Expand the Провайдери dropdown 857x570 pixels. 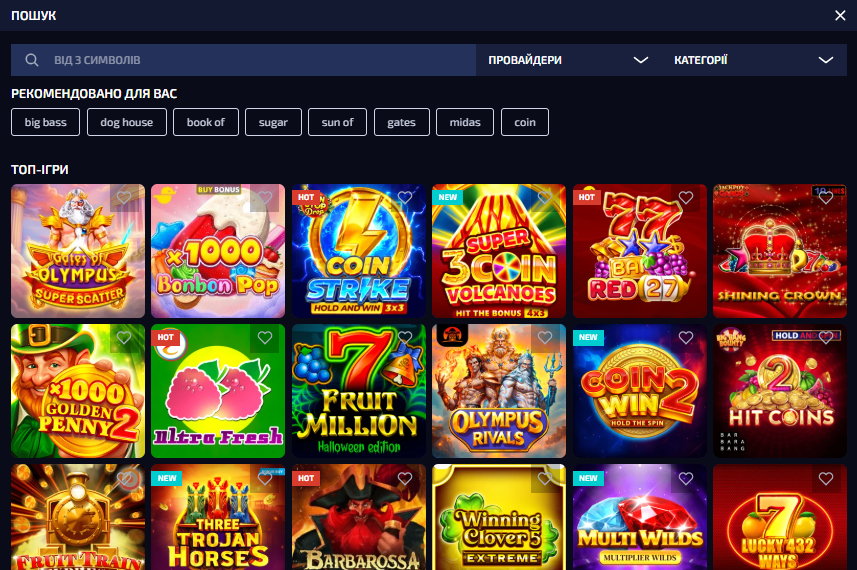568,60
